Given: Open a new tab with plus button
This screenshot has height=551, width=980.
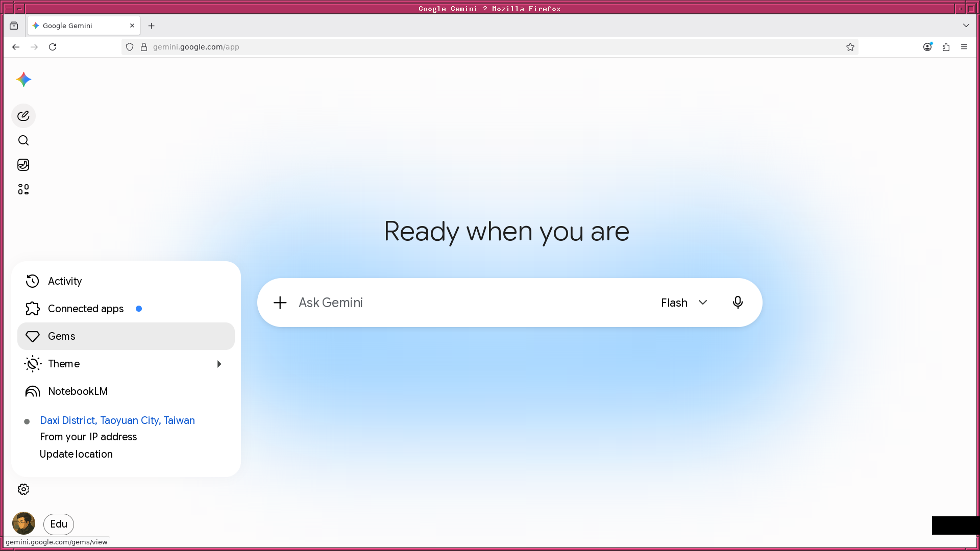Looking at the screenshot, I should [152, 26].
